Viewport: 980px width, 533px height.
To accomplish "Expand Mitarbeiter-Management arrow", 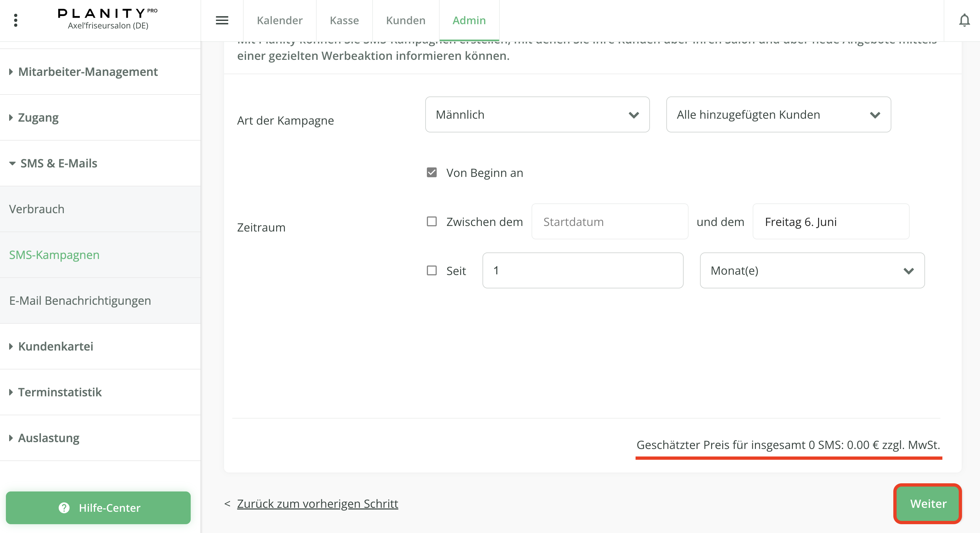I will click(x=11, y=72).
